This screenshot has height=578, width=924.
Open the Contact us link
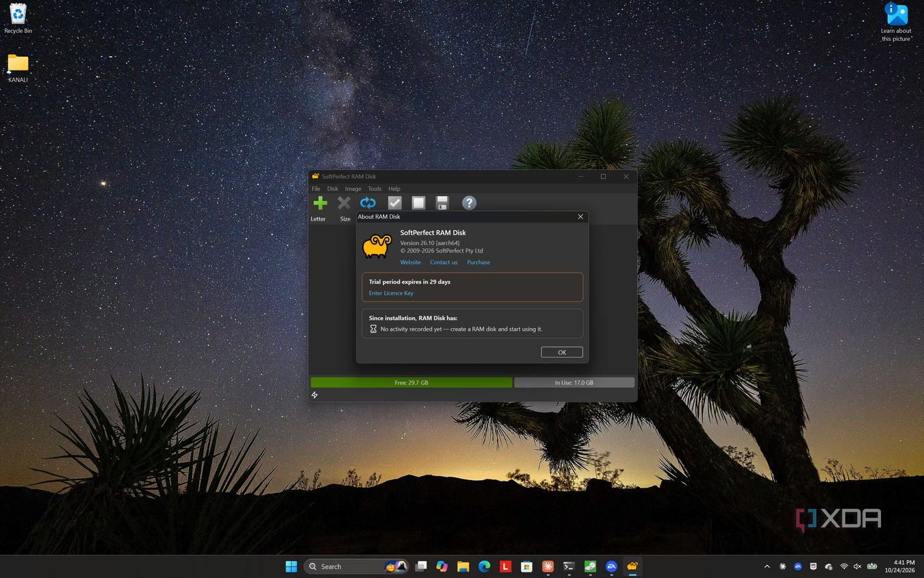[x=444, y=262]
